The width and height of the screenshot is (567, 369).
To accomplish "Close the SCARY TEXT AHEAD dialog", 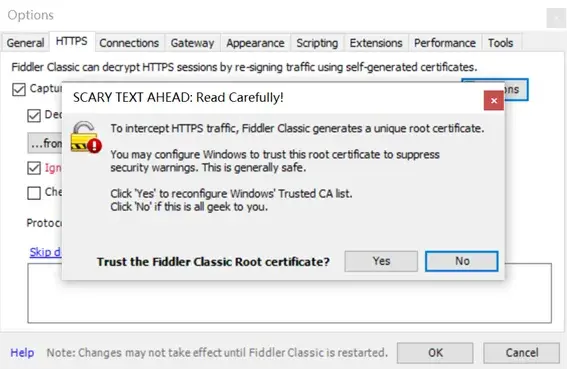I will click(x=494, y=101).
